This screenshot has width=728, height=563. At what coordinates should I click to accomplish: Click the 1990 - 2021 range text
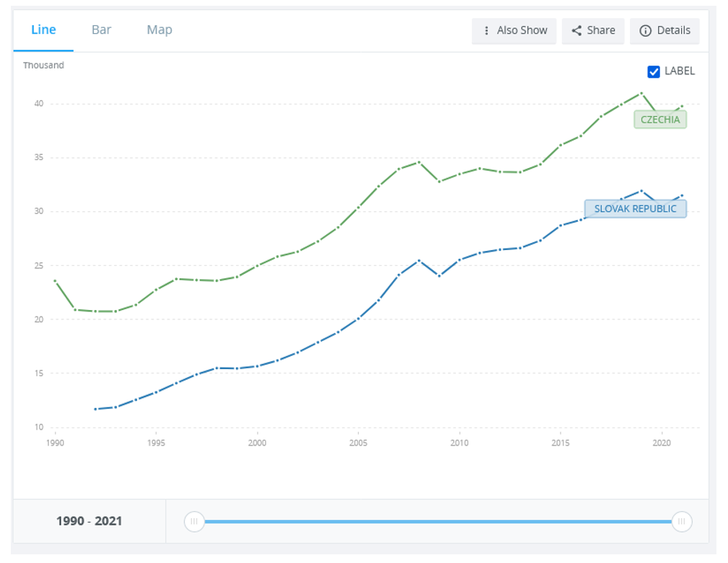[89, 520]
